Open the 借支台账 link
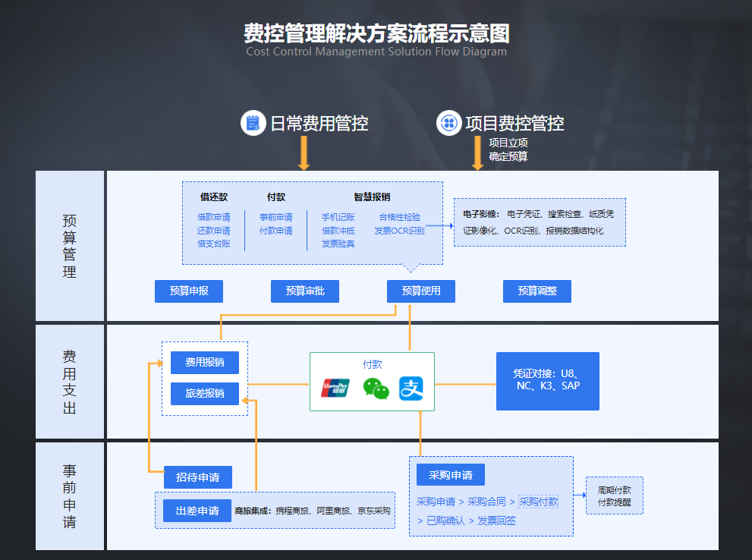This screenshot has width=752, height=560. [x=214, y=244]
